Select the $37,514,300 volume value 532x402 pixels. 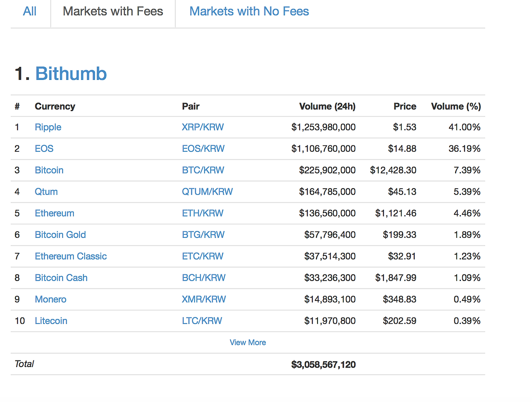pyautogui.click(x=330, y=256)
